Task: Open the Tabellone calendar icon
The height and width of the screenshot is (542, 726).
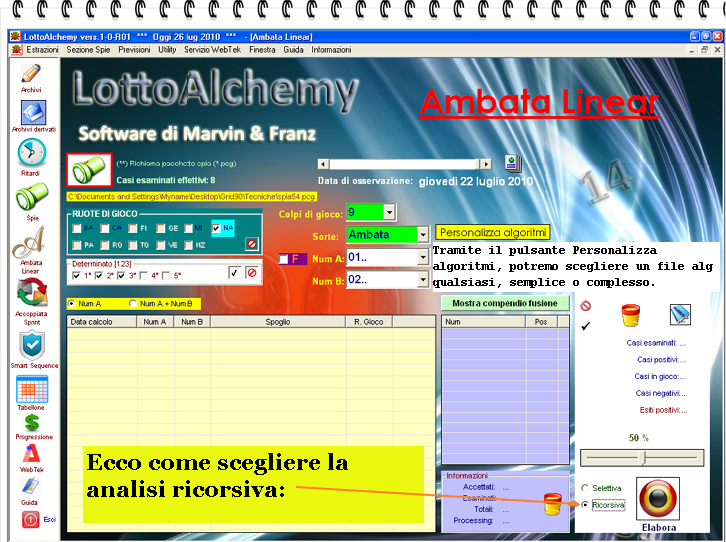Action: point(31,389)
